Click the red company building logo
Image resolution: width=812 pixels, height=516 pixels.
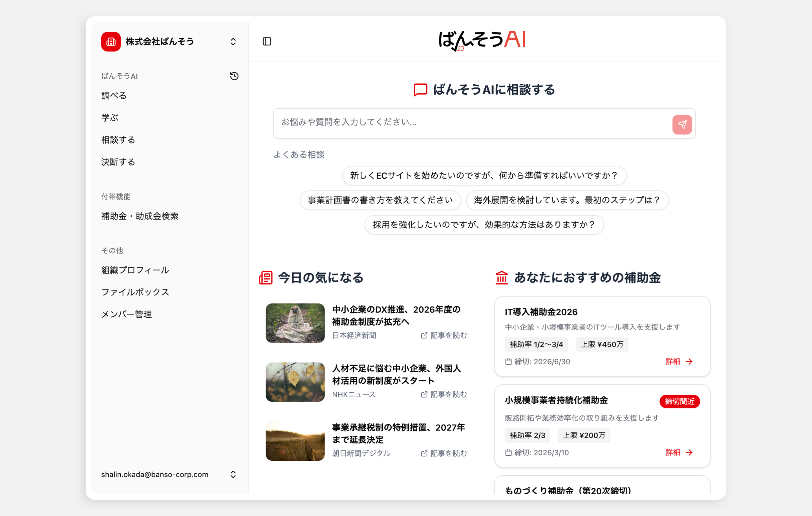pyautogui.click(x=111, y=42)
